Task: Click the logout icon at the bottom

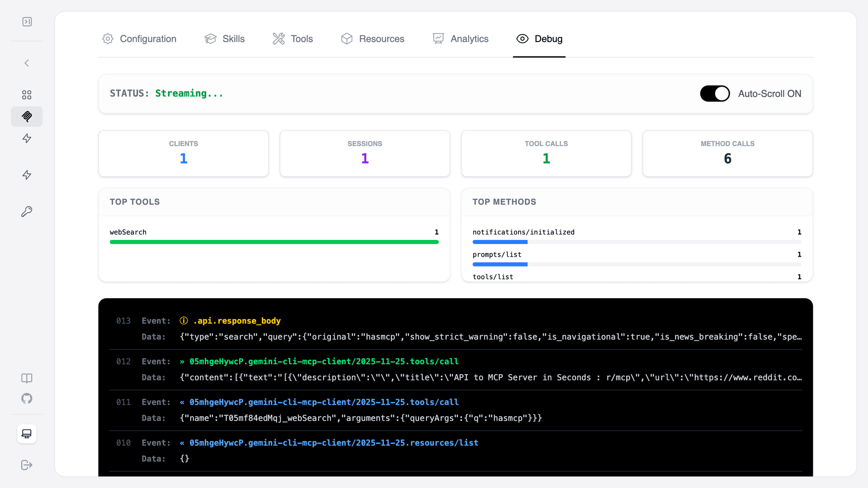Action: coord(27,465)
